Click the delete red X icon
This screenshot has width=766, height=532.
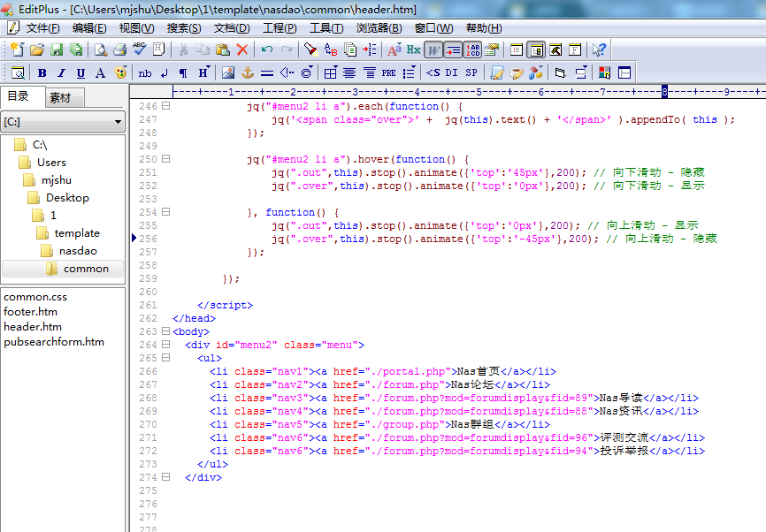coord(242,49)
